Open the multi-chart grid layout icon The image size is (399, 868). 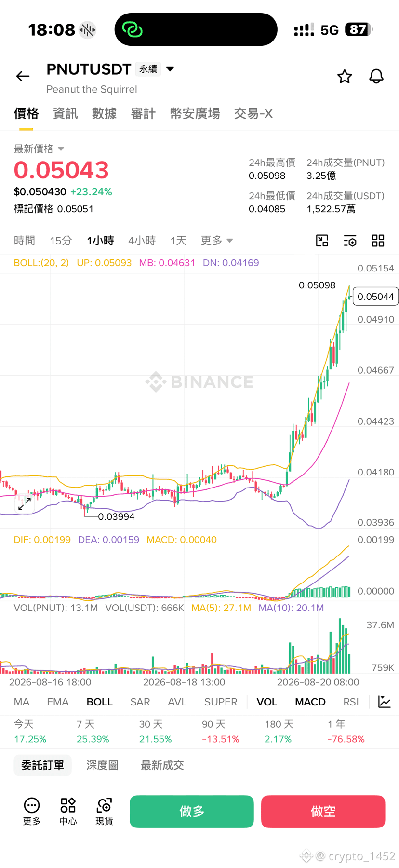378,241
